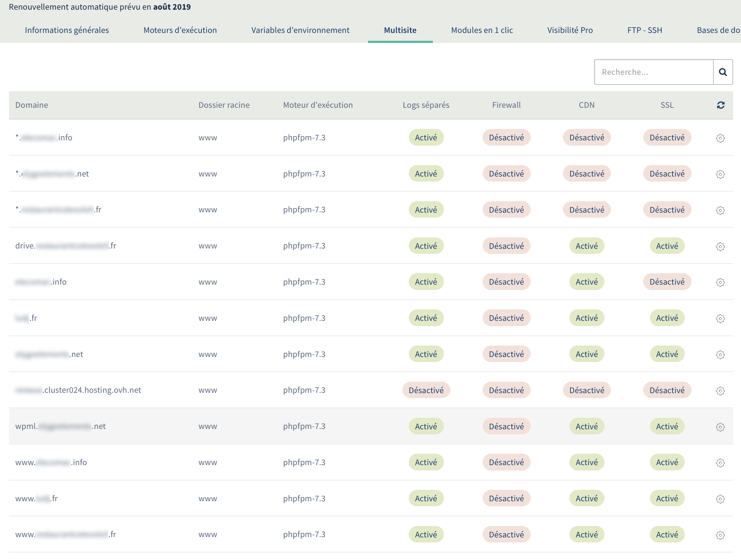Open Modules en 1 clic tab

(482, 30)
